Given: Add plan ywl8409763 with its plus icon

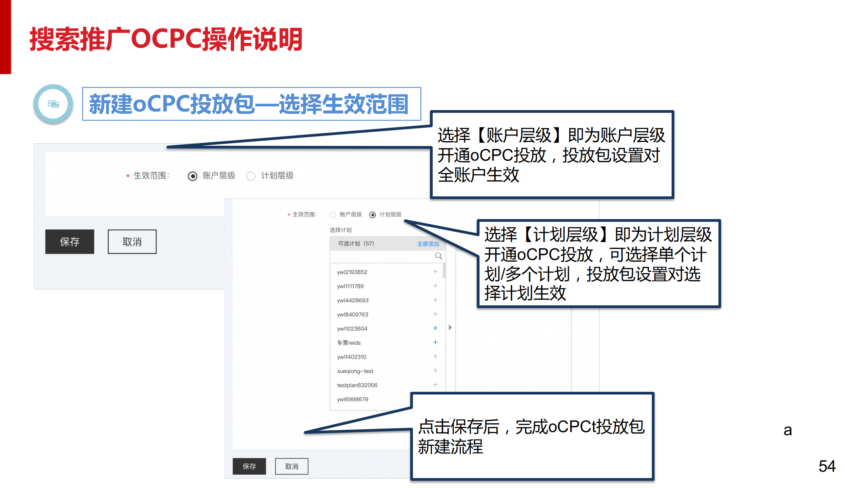Looking at the screenshot, I should [435, 314].
